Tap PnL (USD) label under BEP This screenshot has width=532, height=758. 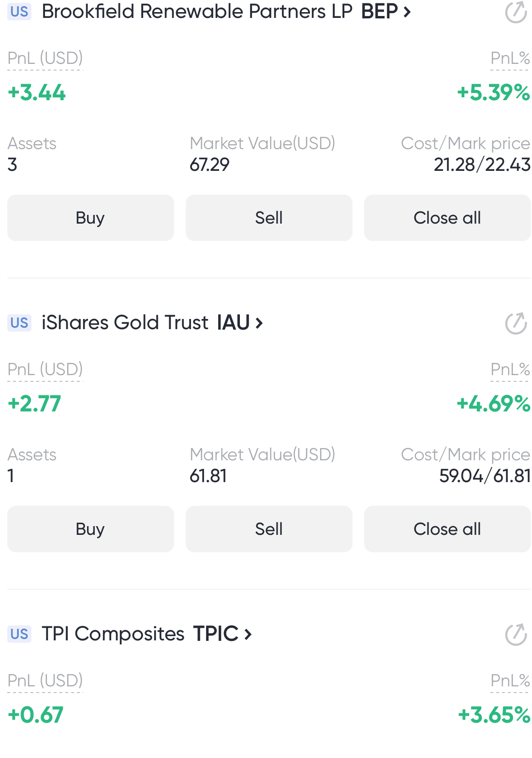point(45,59)
